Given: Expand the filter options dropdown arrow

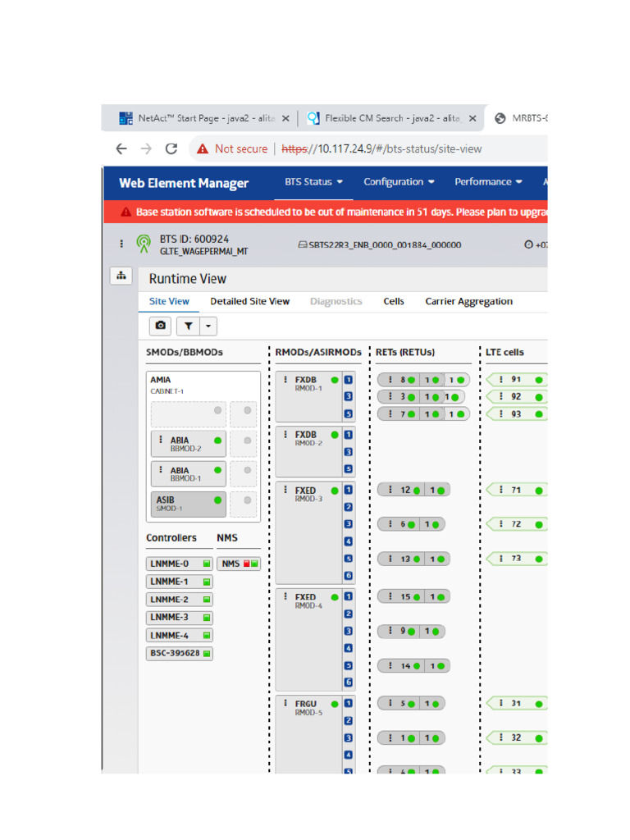Looking at the screenshot, I should (208, 326).
